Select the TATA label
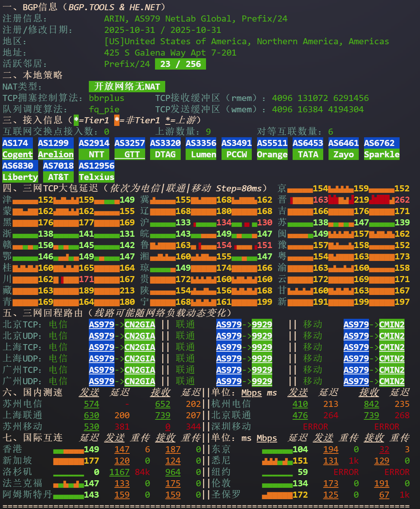This screenshot has height=509, width=420. pyautogui.click(x=308, y=154)
